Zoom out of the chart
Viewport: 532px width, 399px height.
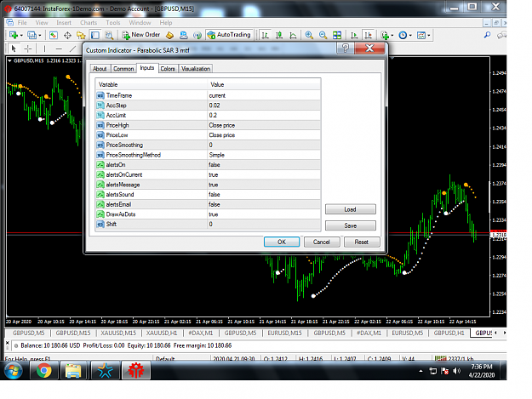pyautogui.click(x=323, y=35)
